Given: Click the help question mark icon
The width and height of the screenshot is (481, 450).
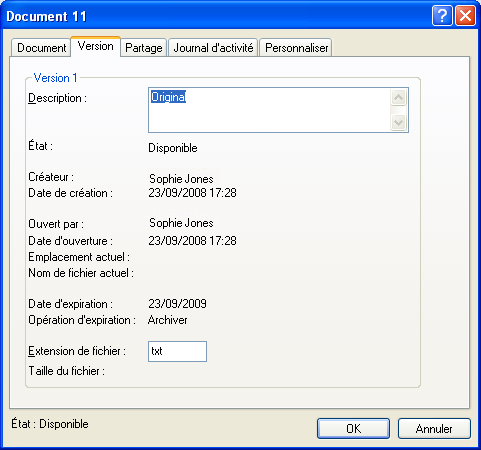Looking at the screenshot, I should coord(442,16).
